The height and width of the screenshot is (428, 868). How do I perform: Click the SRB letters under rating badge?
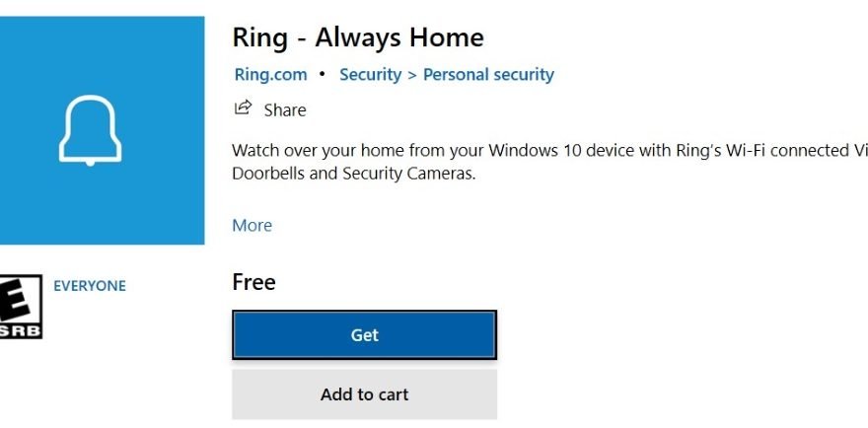(21, 330)
